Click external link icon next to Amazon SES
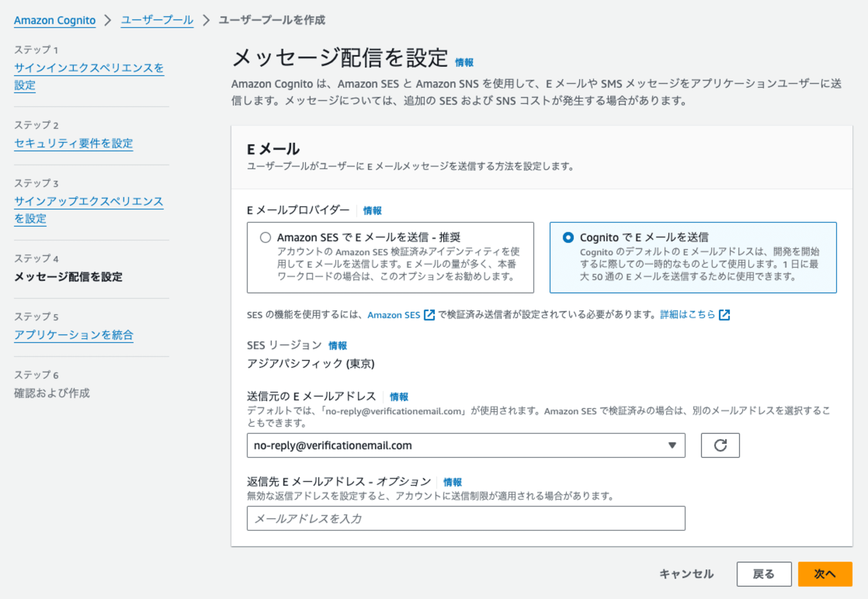This screenshot has width=868, height=599. pos(429,315)
